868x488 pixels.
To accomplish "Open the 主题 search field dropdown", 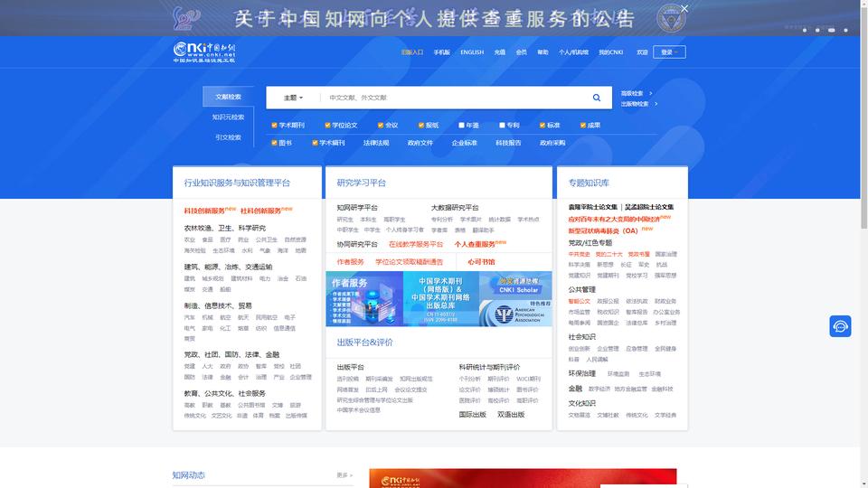I will coord(293,98).
